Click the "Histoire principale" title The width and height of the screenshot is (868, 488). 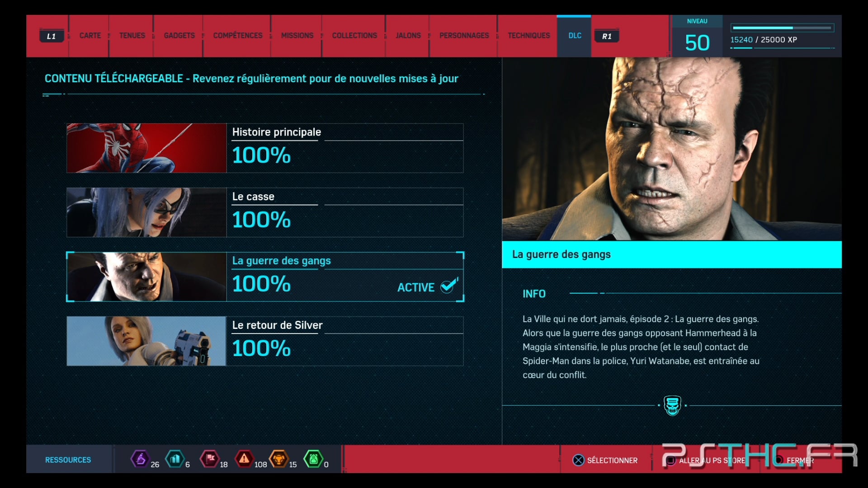point(277,132)
